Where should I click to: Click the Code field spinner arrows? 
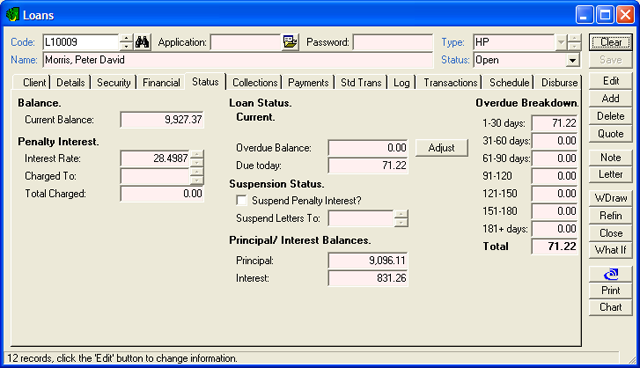pos(126,42)
